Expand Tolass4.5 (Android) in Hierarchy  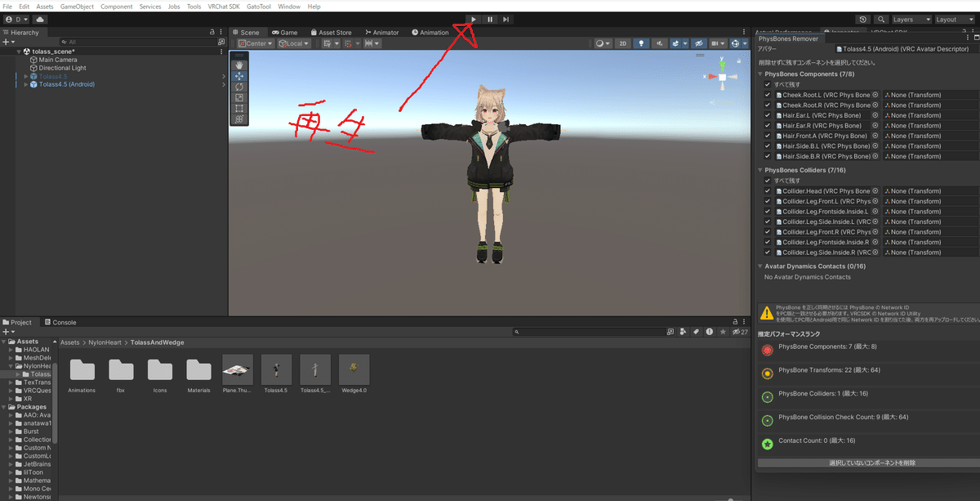tap(26, 84)
